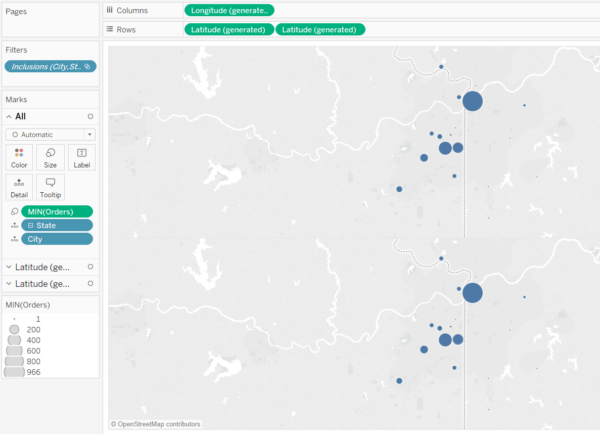The height and width of the screenshot is (434, 600).
Task: Collapse the All marks section
Action: [9, 116]
